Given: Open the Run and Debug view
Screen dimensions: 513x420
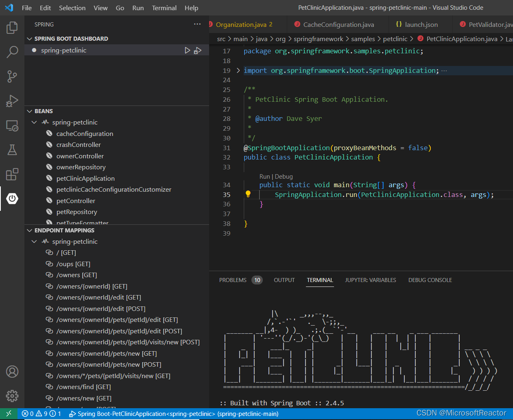Looking at the screenshot, I should [x=12, y=101].
